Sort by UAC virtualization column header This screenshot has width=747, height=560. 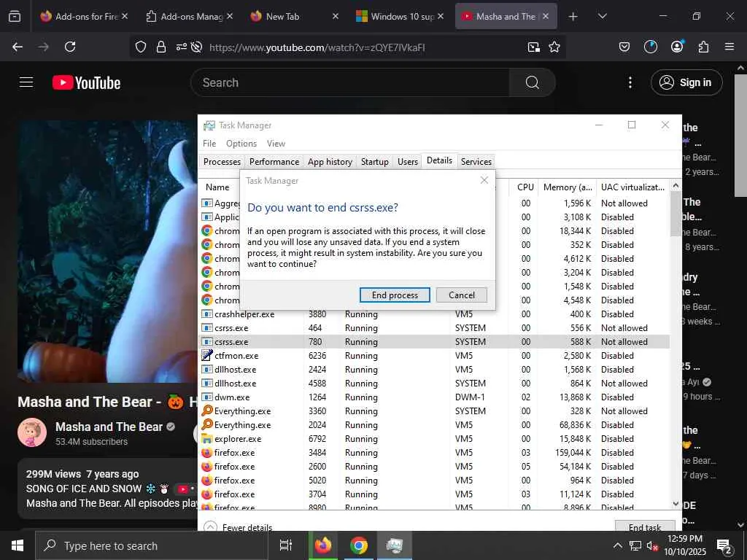[632, 187]
